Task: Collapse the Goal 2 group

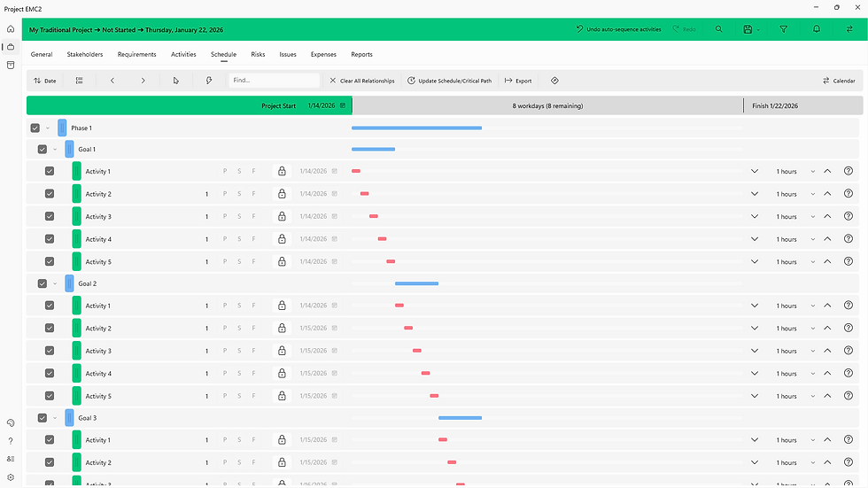Action: pos(55,283)
